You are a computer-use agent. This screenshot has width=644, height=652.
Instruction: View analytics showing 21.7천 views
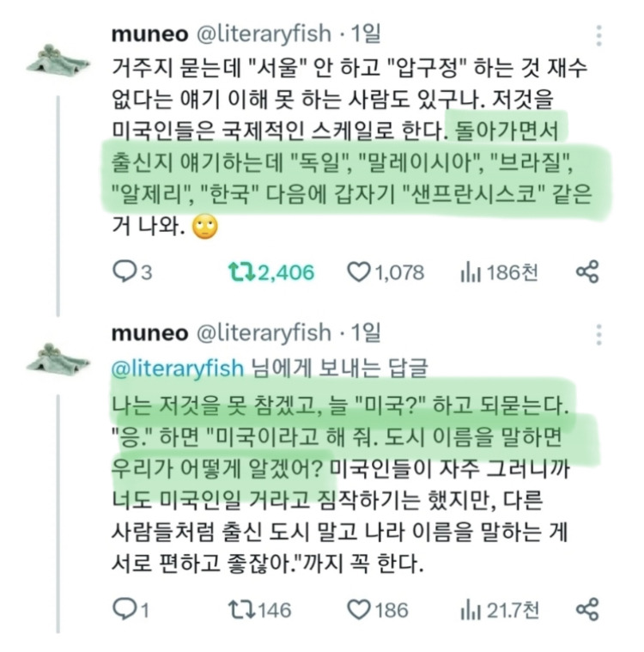click(470, 610)
